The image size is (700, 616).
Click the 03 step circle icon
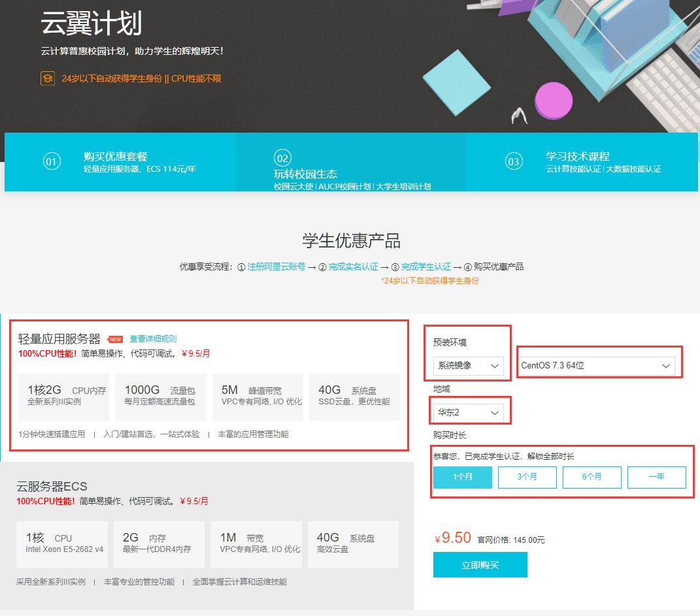pos(513,161)
